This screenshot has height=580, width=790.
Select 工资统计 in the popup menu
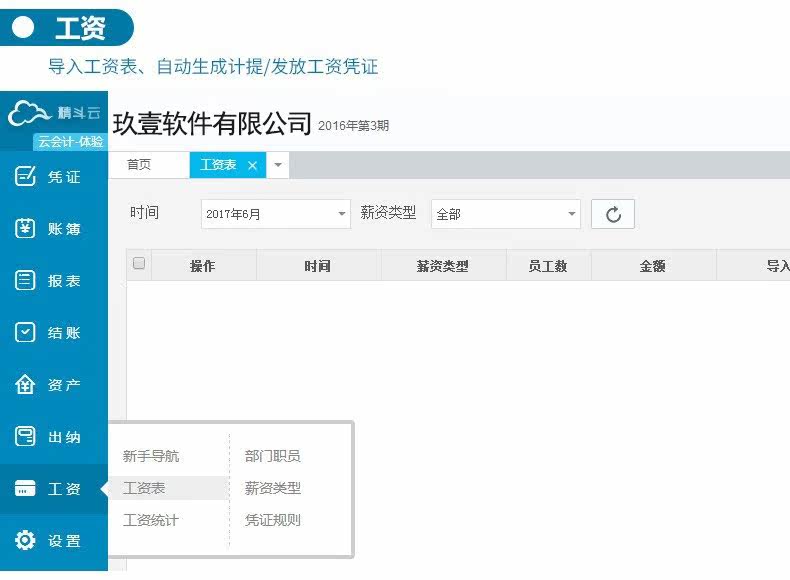151,520
